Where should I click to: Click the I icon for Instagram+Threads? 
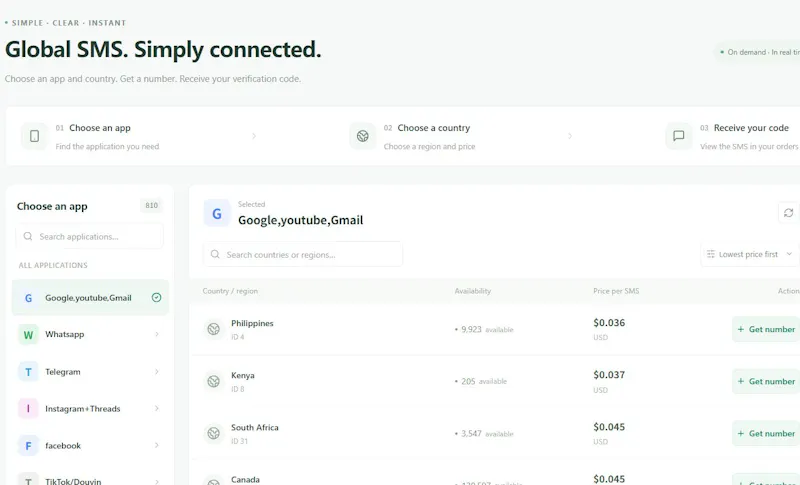29,409
